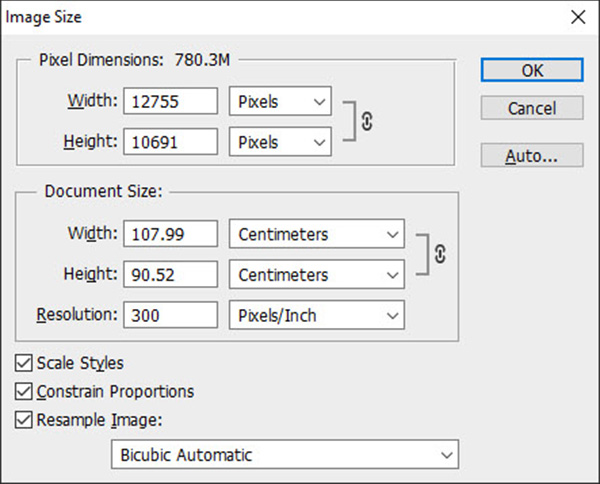Click the pixel Width field showing 12755
Viewport: 600px width, 484px height.
(x=171, y=101)
